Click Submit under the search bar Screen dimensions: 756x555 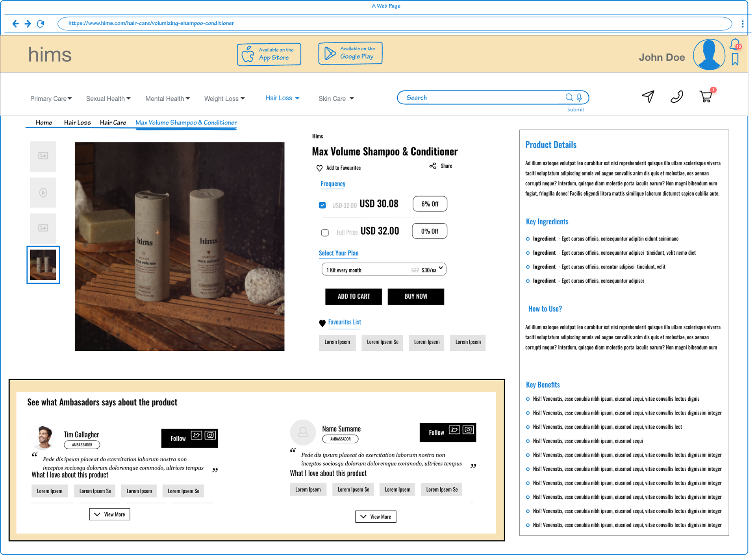click(575, 110)
